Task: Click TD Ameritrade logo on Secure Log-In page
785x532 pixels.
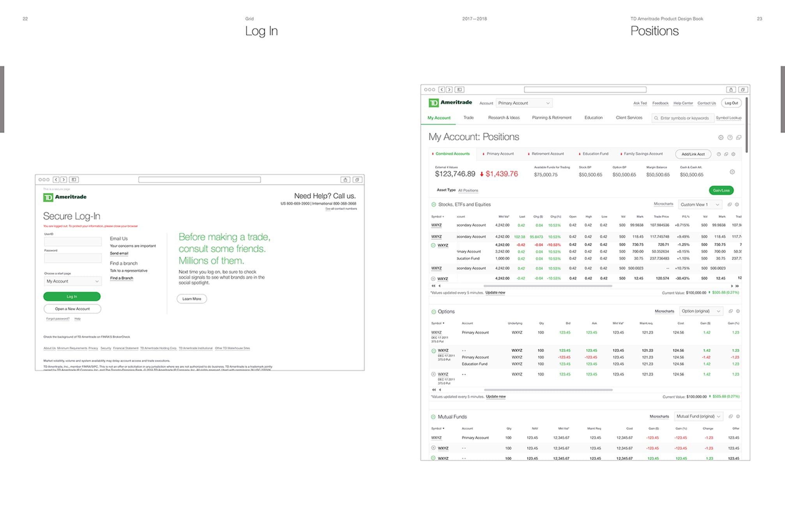Action: [x=65, y=197]
